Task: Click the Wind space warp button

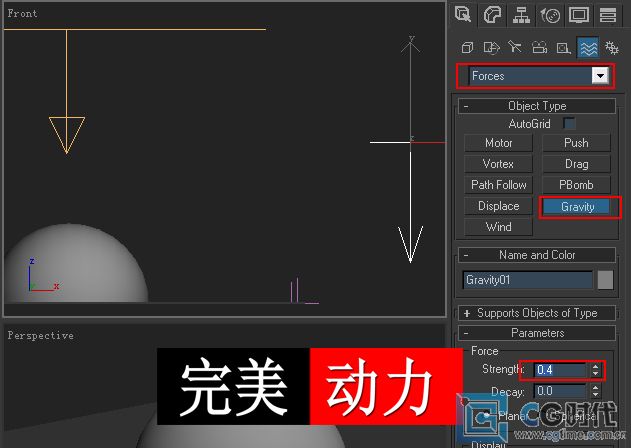Action: click(x=498, y=227)
